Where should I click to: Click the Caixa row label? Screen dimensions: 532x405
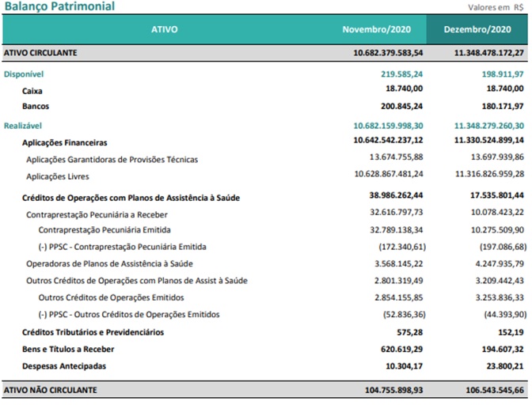[32, 91]
